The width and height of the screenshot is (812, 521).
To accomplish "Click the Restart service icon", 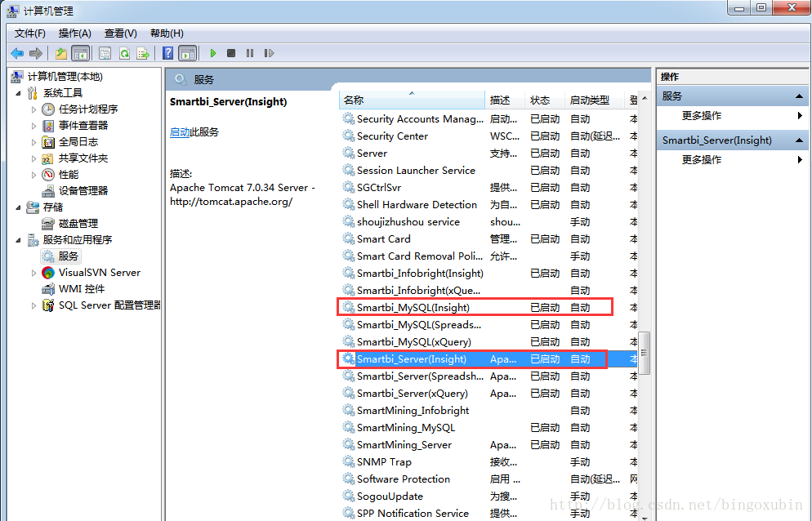I will [x=269, y=53].
